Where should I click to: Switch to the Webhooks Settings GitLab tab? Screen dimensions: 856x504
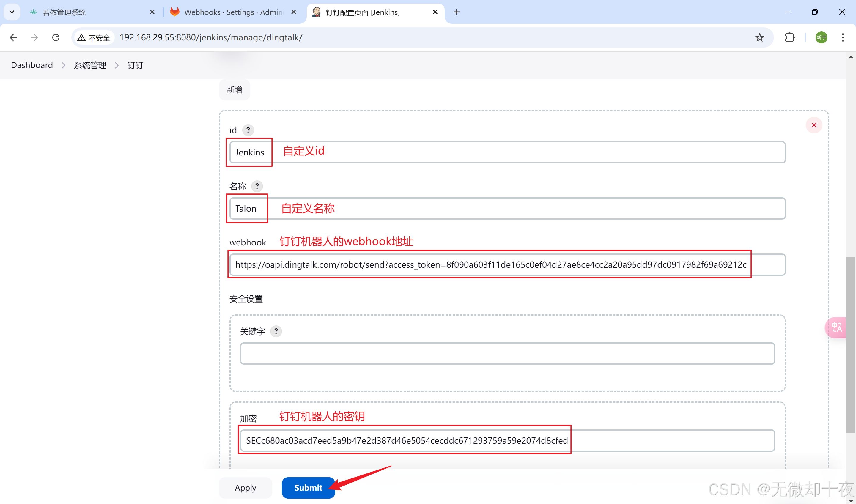coord(233,12)
